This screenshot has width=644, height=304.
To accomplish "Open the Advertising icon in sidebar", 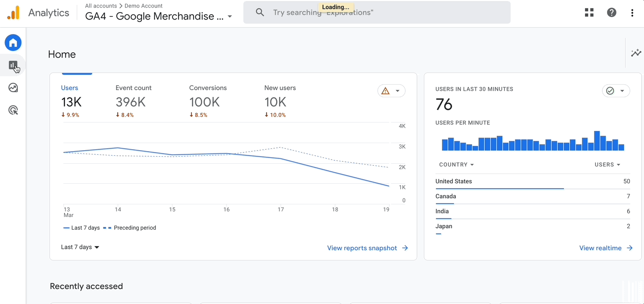I will (x=13, y=110).
